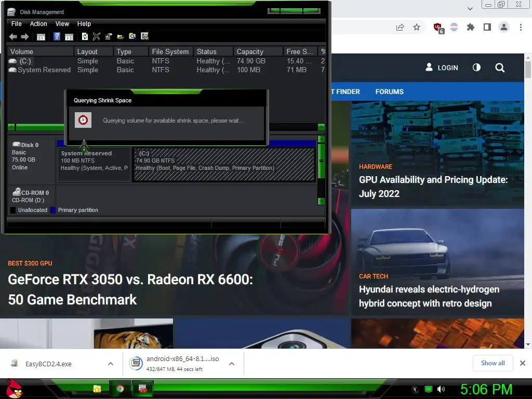Viewport: 532px width, 399px height.
Task: Click the disk pane scroll-down arrow
Action: (x=321, y=201)
